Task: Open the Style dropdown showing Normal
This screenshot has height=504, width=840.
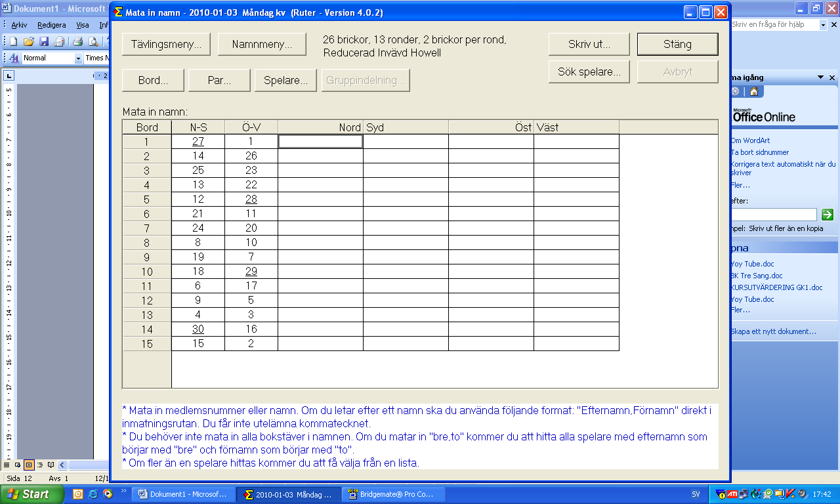Action: (79, 58)
